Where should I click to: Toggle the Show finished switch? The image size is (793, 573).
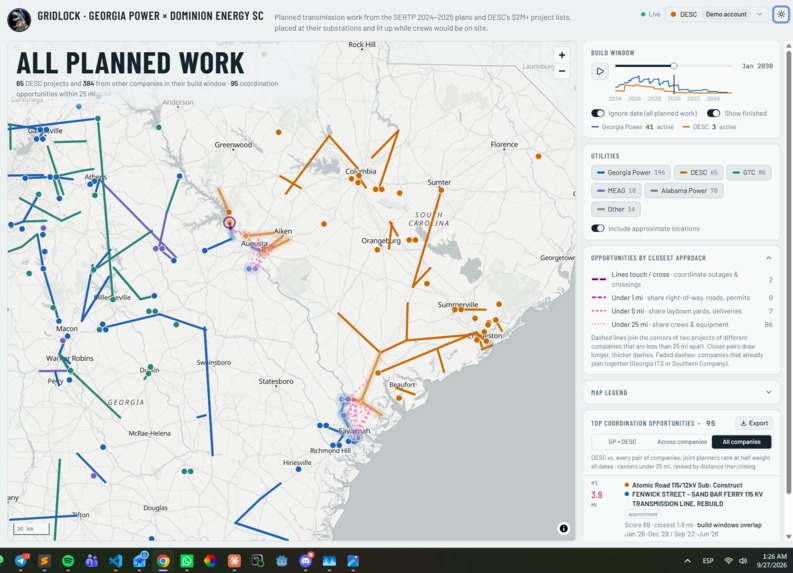coord(714,113)
